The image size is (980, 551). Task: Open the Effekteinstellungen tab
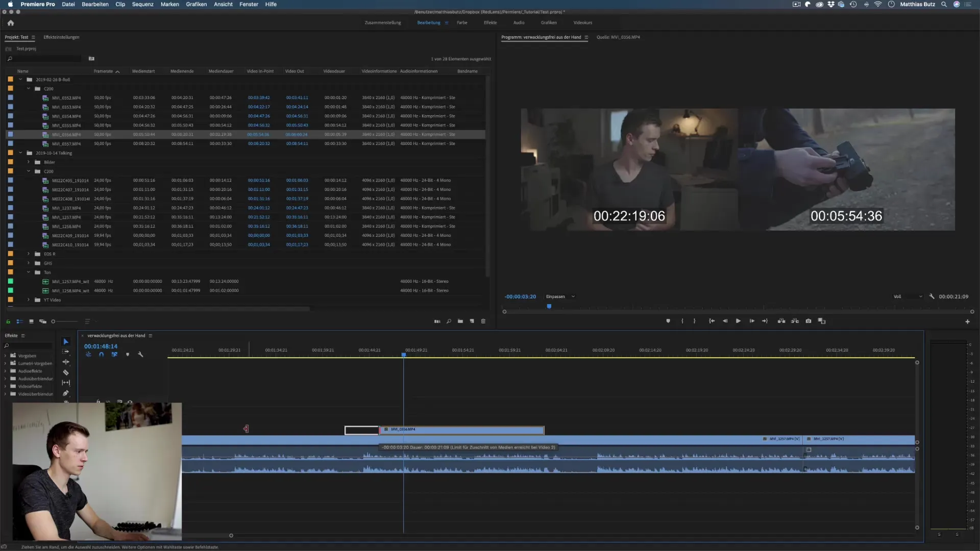tap(61, 37)
